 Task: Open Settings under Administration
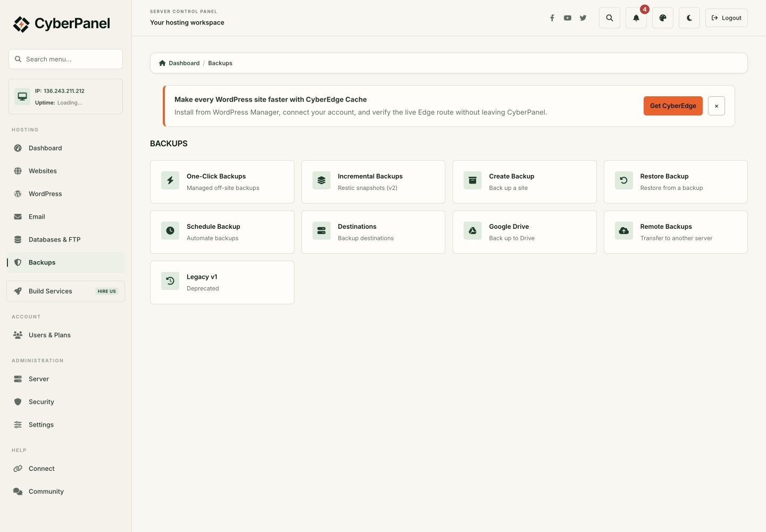pyautogui.click(x=65, y=425)
